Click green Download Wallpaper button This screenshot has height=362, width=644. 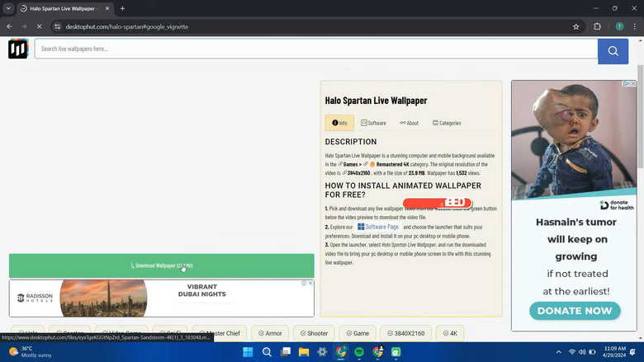click(161, 266)
